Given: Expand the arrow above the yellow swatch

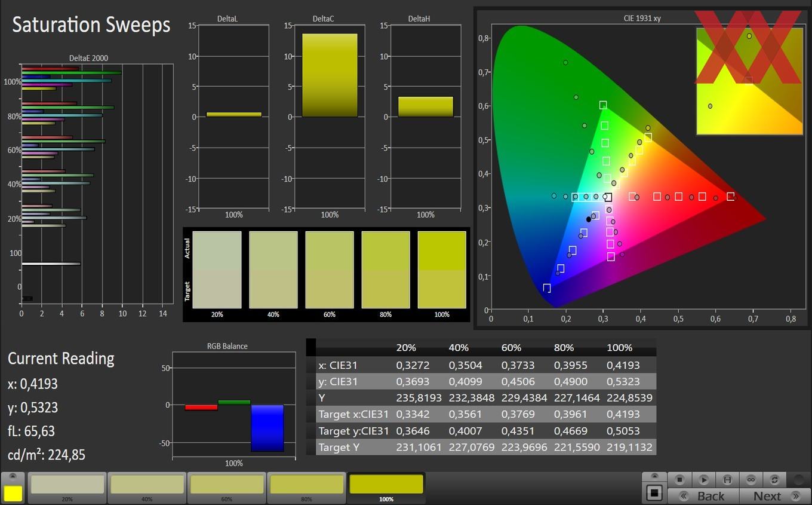Looking at the screenshot, I should 13,477.
